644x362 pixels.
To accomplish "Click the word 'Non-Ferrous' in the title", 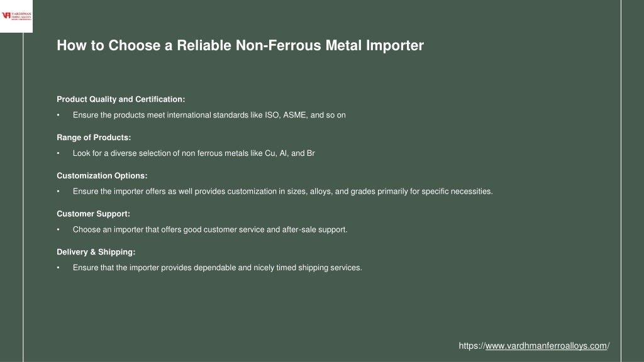I will [278, 45].
